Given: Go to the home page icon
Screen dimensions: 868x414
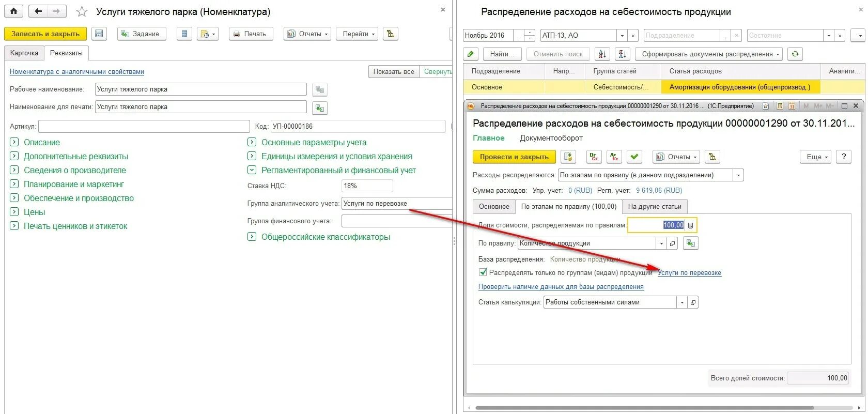Looking at the screenshot, I should pos(13,11).
